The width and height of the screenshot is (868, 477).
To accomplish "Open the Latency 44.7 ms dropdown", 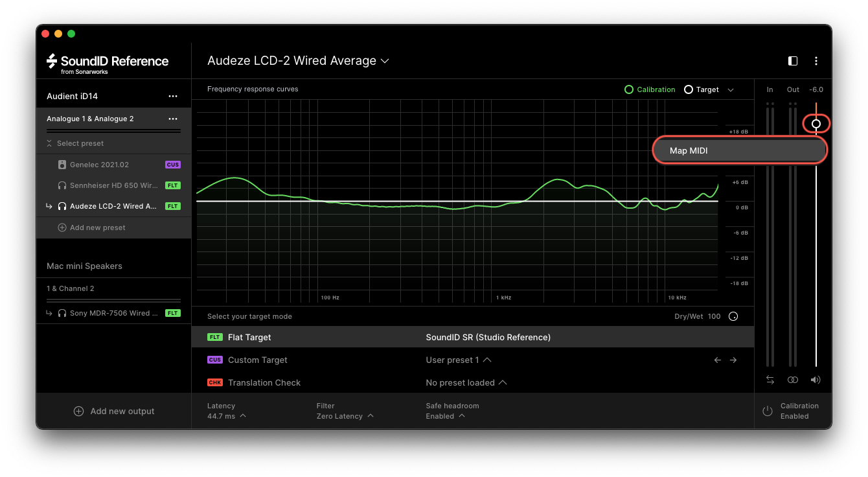I will [227, 416].
